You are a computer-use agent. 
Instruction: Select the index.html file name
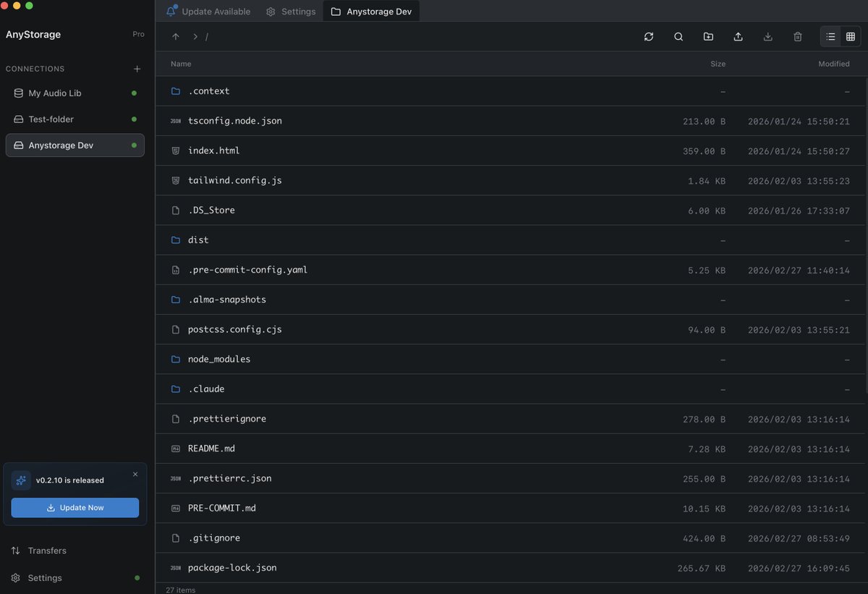[x=214, y=150]
